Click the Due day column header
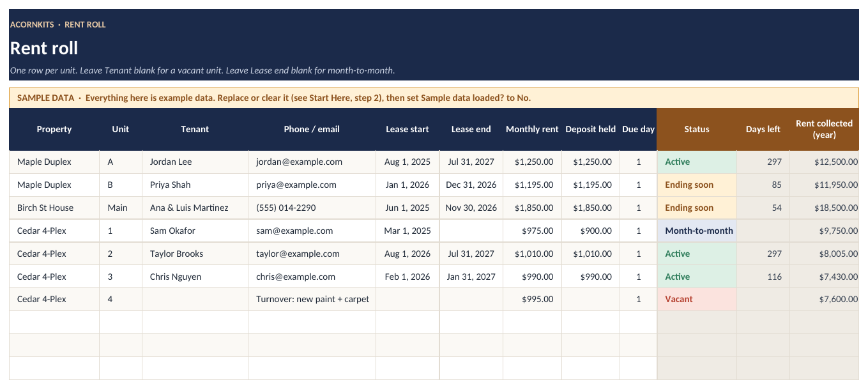868x389 pixels. point(639,129)
